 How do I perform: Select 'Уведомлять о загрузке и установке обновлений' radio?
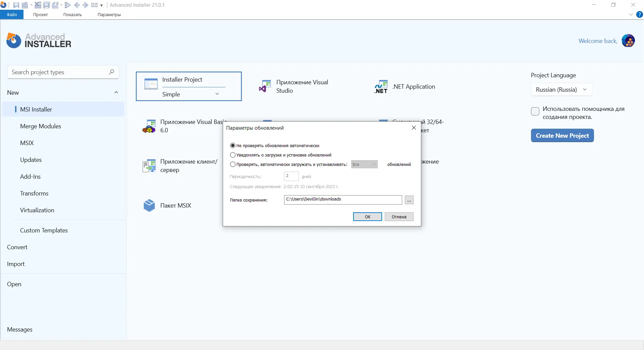coord(233,155)
